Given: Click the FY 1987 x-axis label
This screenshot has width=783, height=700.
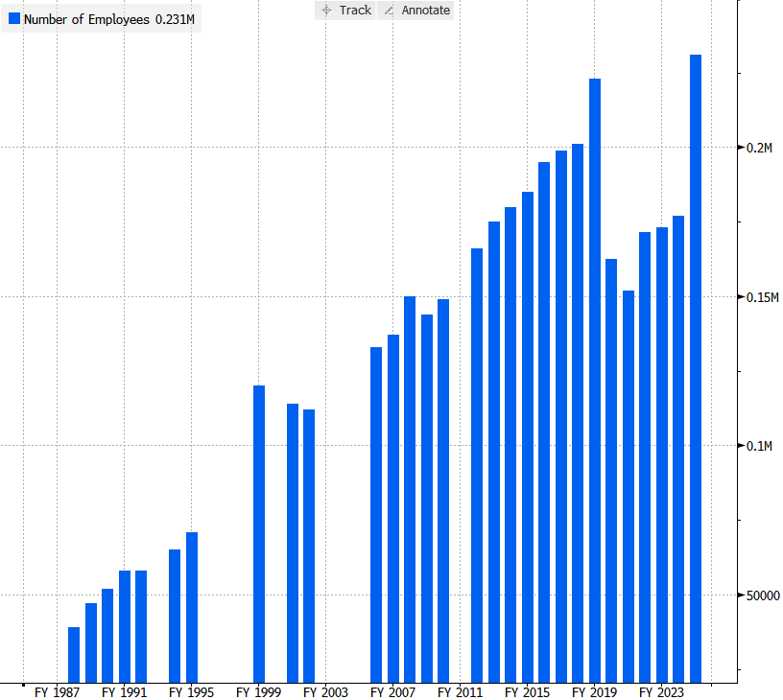Looking at the screenshot, I should click(57, 691).
